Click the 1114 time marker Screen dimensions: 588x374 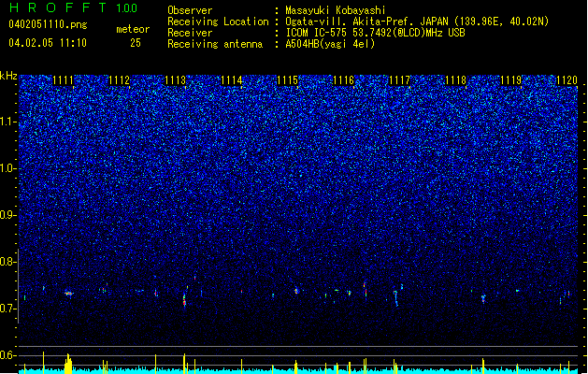tap(232, 79)
